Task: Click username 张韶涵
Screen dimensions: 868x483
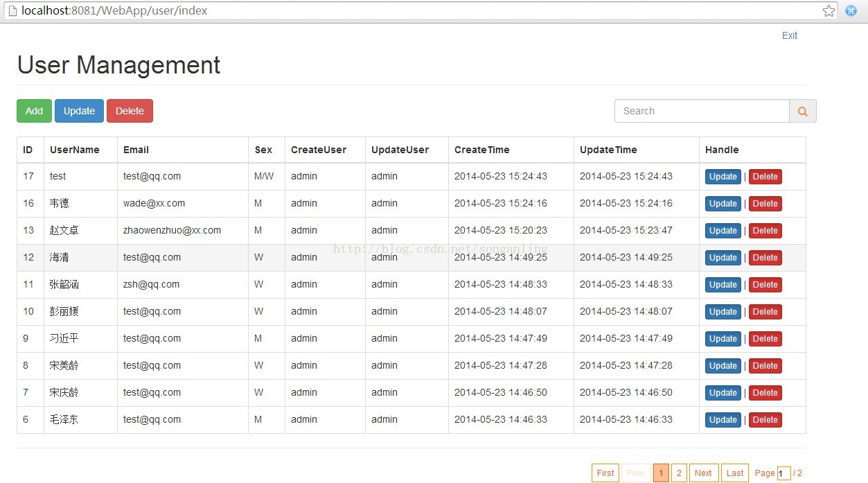Action: 64,284
